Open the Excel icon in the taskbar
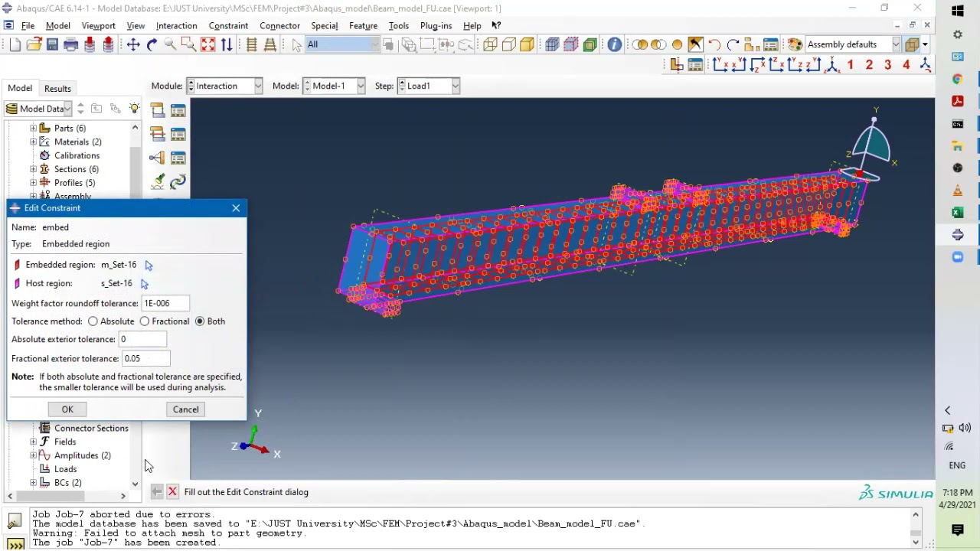Screen dimensions: 980x551 [x=958, y=212]
